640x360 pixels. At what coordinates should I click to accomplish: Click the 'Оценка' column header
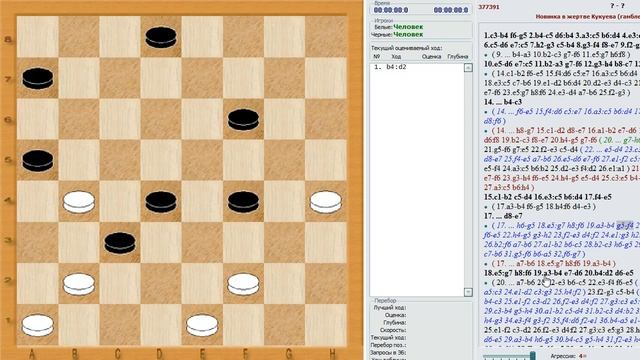tap(431, 57)
